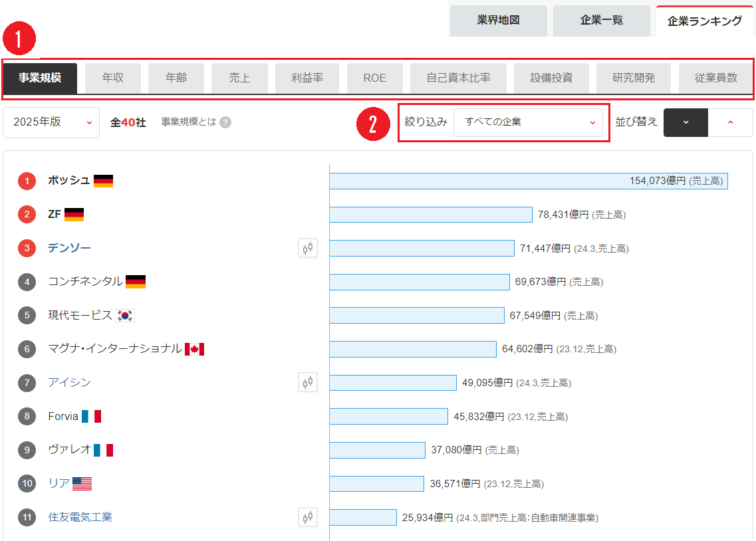Click コンチネンタル company name
Image resolution: width=756 pixels, height=541 pixels.
point(85,281)
